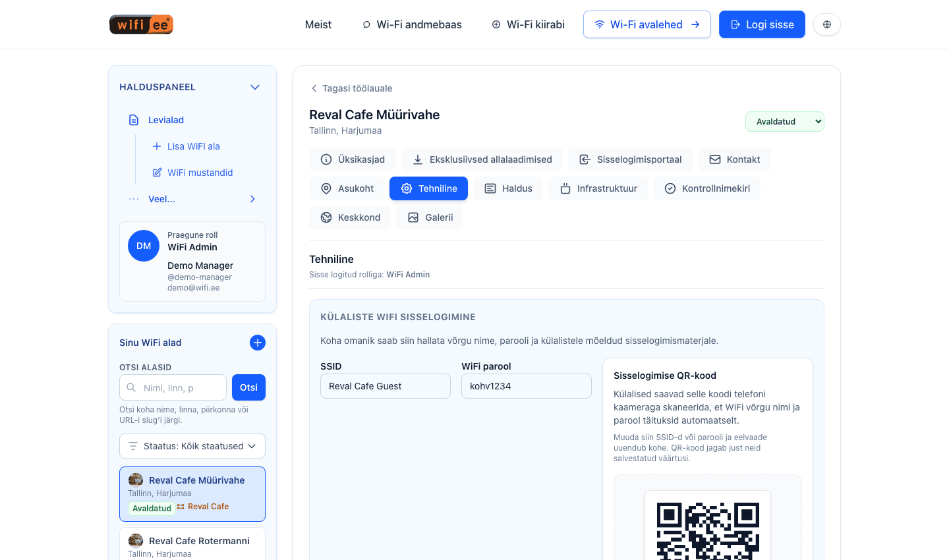Click the Reval Cafe Müürivahe thumbnail image
Screen dimensions: 949x560
pyautogui.click(x=136, y=480)
